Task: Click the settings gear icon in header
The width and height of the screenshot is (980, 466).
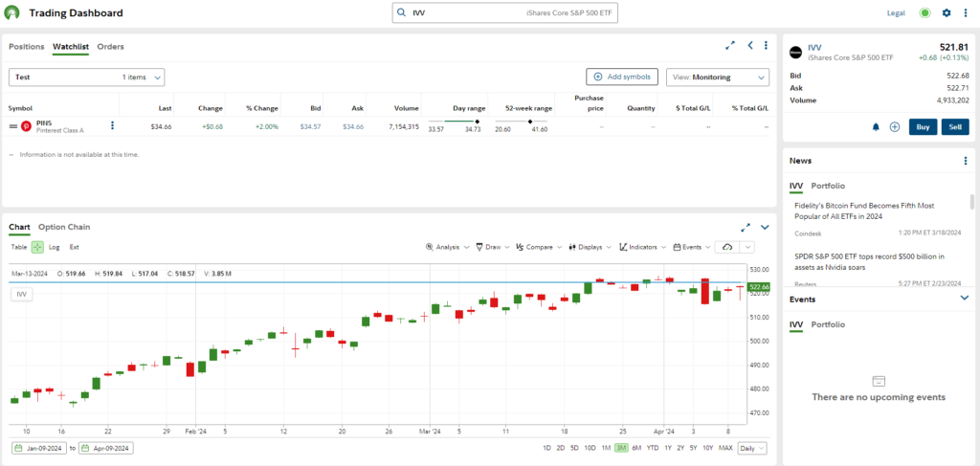Action: (x=947, y=12)
